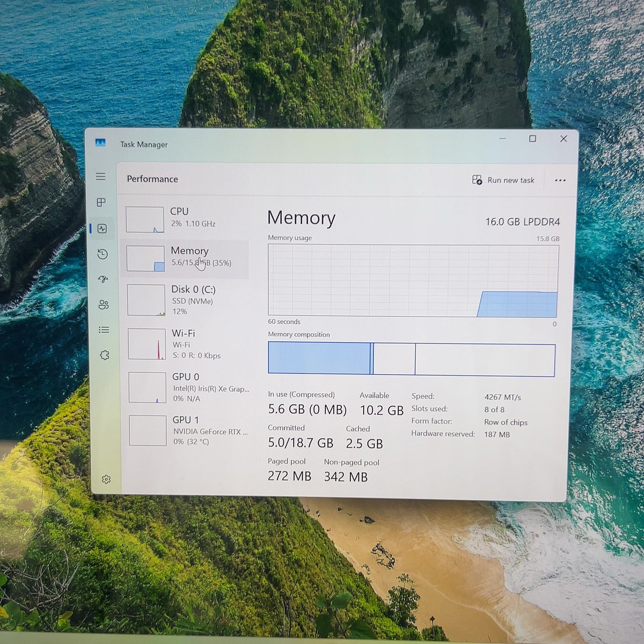
Task: Open Startup apps gauge icon
Action: click(x=103, y=279)
